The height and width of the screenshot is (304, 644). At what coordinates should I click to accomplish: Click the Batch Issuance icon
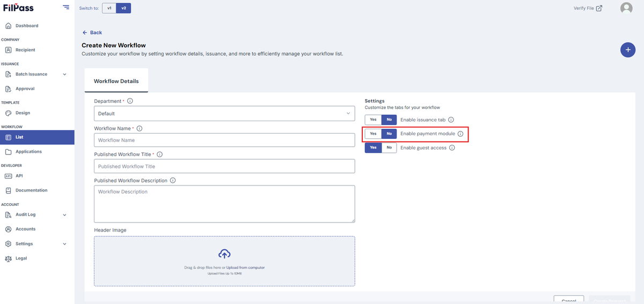coord(8,74)
